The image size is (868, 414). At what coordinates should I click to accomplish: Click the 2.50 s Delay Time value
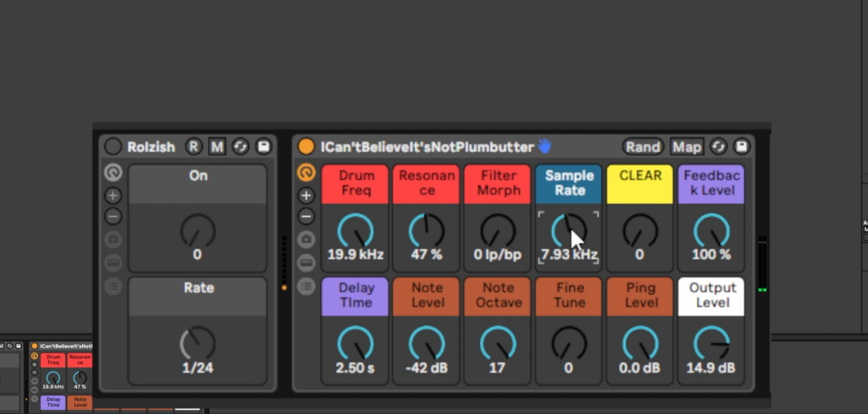[x=355, y=368]
